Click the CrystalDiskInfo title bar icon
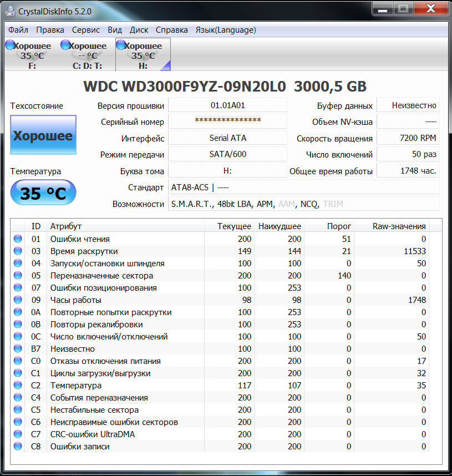Viewport: 452px width, 476px height. [x=11, y=11]
